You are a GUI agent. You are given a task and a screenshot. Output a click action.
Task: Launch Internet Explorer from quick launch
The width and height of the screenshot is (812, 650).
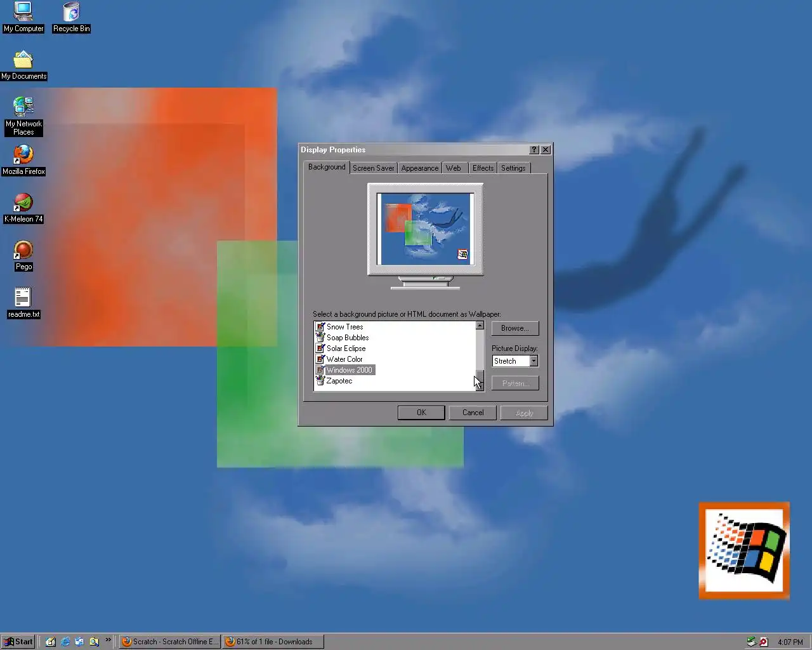[x=65, y=642]
